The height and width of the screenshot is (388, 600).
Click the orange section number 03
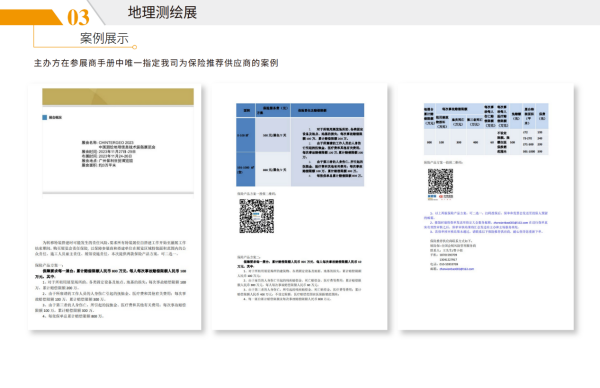pyautogui.click(x=78, y=18)
